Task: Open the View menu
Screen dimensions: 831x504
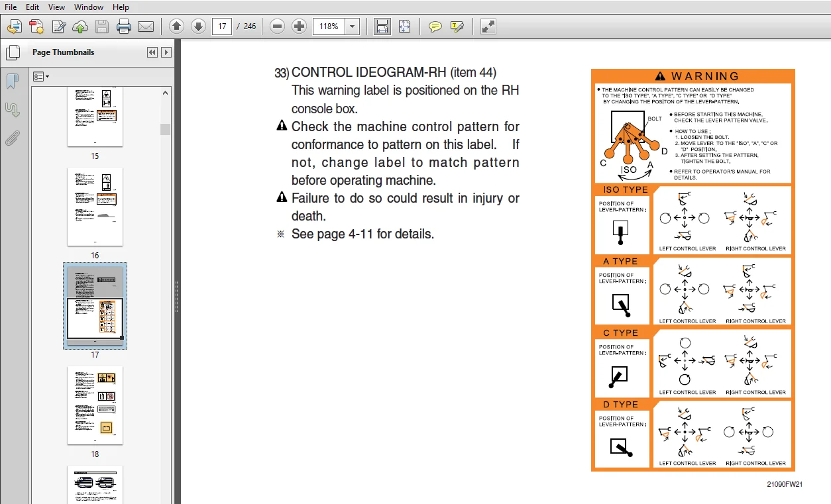Action: [x=57, y=7]
